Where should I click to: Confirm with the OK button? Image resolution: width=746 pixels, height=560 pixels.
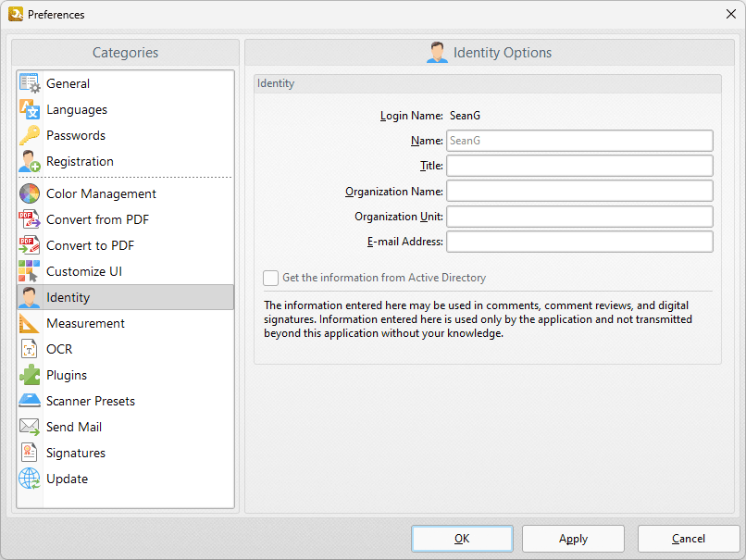click(462, 539)
